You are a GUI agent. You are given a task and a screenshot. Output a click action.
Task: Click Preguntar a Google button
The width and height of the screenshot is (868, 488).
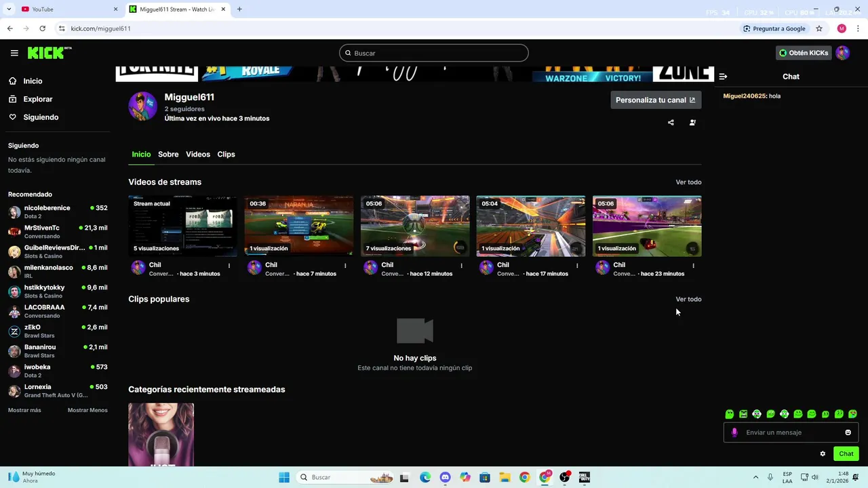(774, 28)
